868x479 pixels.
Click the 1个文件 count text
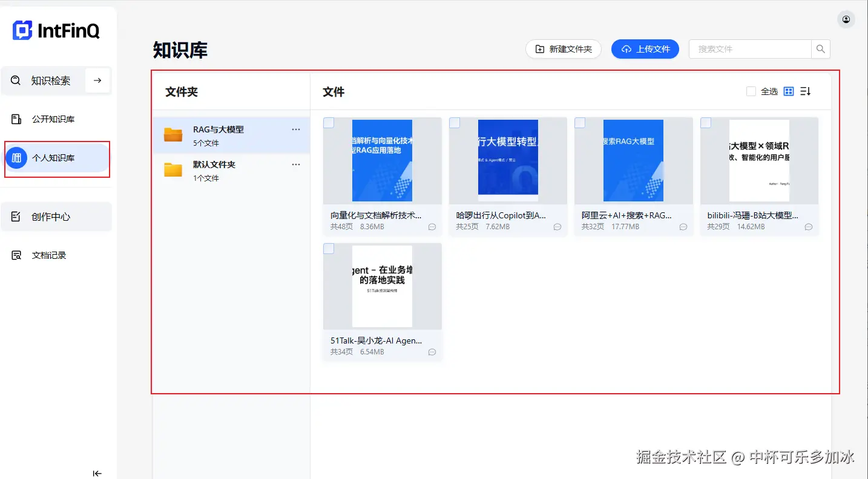coord(206,178)
